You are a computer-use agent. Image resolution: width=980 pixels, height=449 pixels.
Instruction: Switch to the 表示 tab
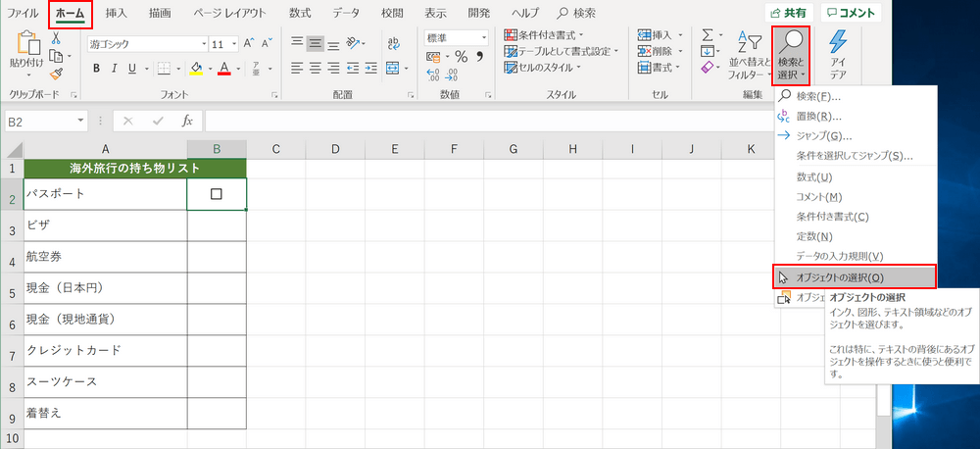(x=435, y=13)
